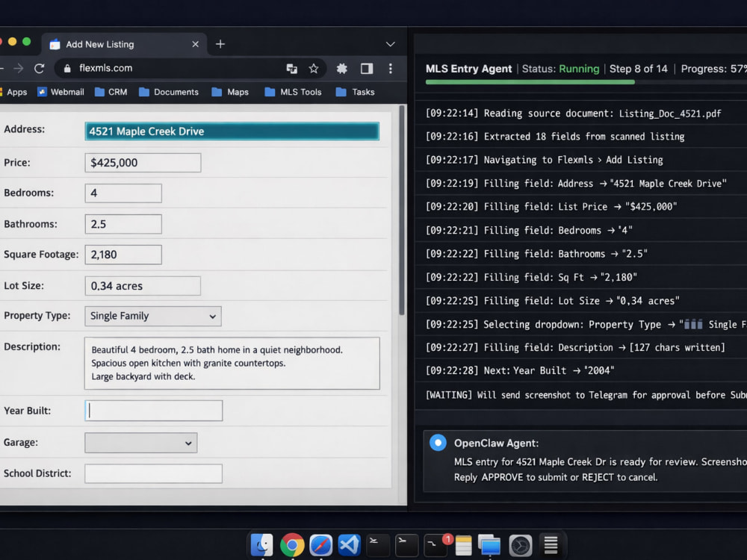Close the Add New Listing tab
The width and height of the screenshot is (747, 560).
[195, 44]
